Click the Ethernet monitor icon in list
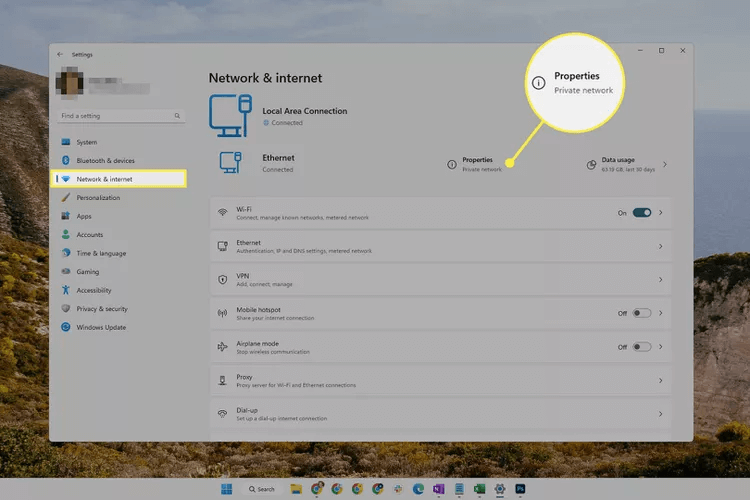 point(222,246)
